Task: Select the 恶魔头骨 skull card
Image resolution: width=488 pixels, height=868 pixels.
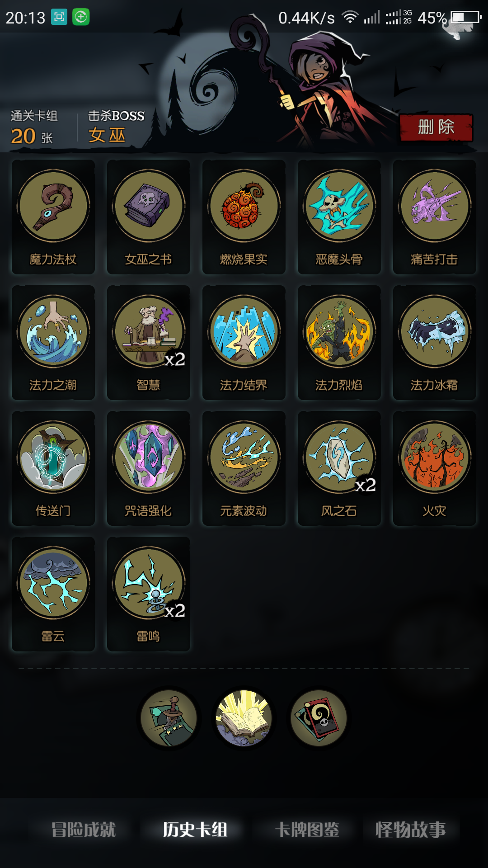Action: (339, 217)
